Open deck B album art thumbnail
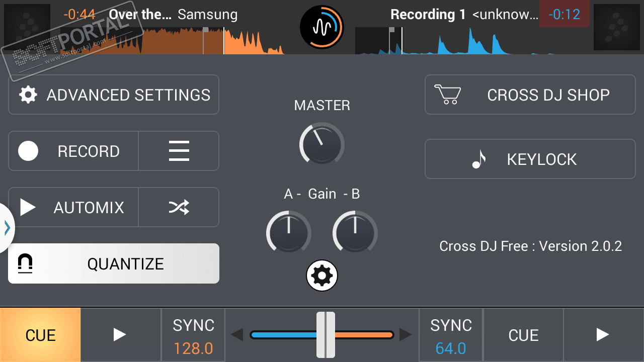 pos(617,27)
